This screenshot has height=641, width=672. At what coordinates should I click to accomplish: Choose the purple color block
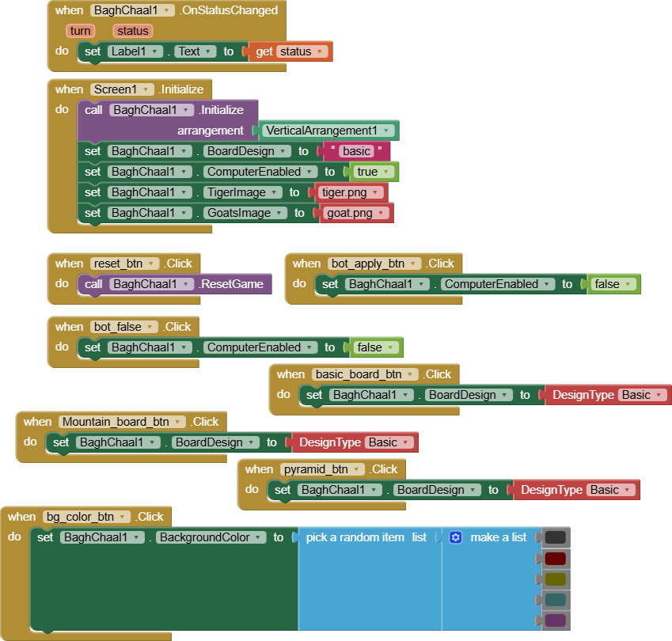(556, 620)
